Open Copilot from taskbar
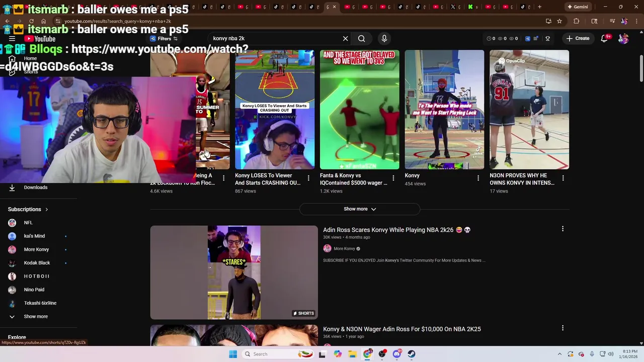 [x=338, y=354]
